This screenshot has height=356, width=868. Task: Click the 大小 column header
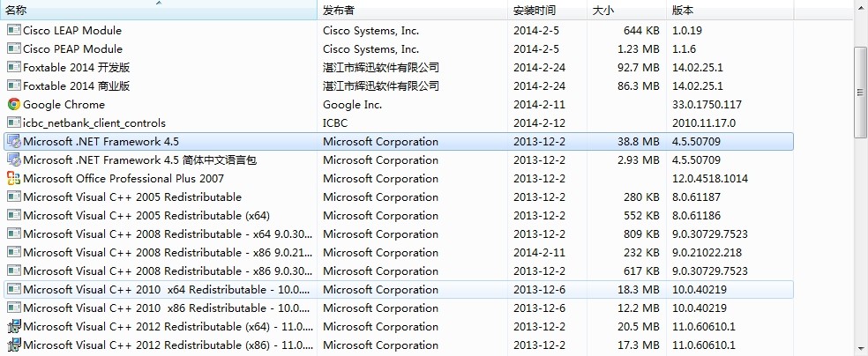(x=626, y=10)
